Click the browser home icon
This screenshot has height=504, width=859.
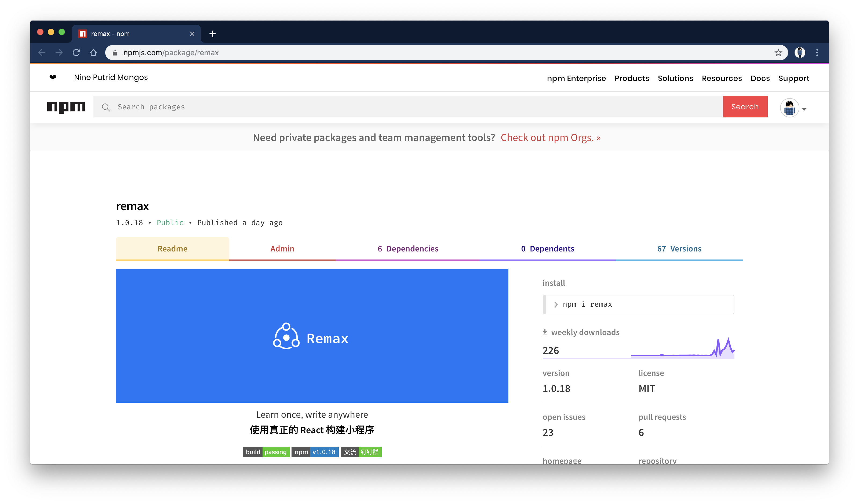click(x=93, y=53)
